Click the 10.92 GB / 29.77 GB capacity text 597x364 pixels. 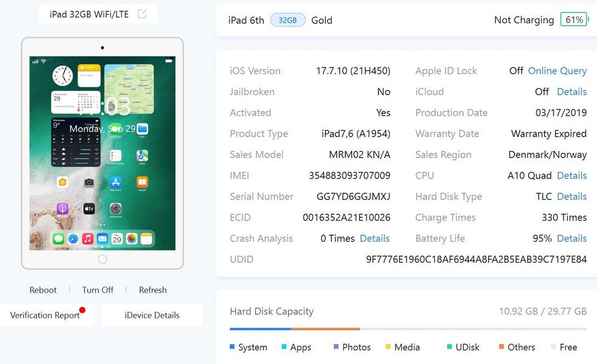click(543, 311)
